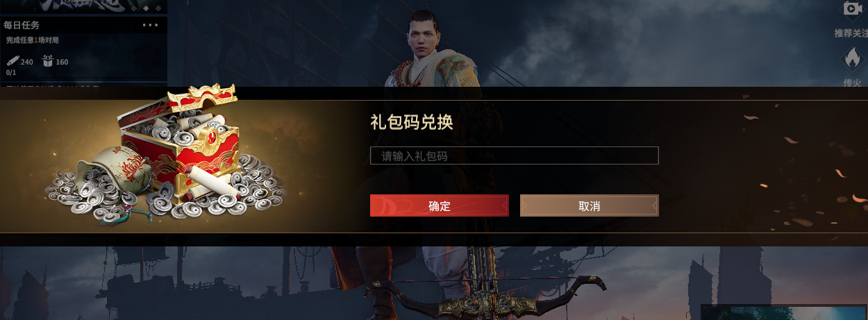The image size is (868, 320).
Task: Click the gift box reward icon showing 160
Action: coord(48,61)
